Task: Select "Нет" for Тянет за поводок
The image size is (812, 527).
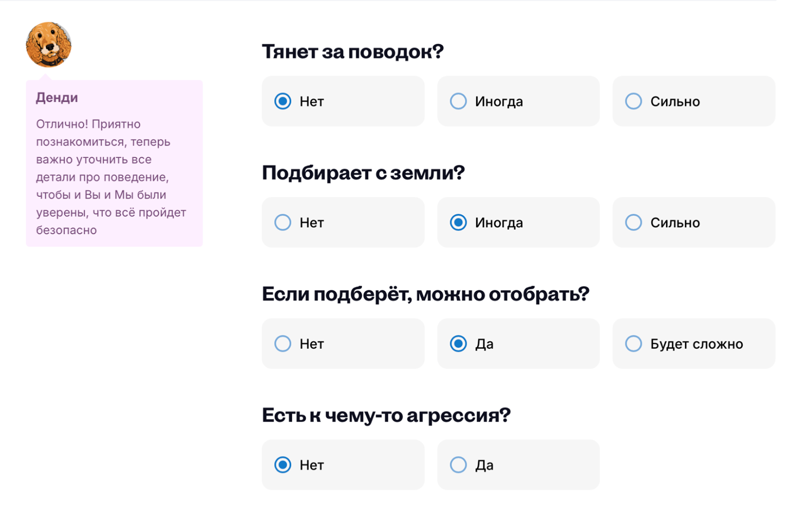Action: pos(343,101)
